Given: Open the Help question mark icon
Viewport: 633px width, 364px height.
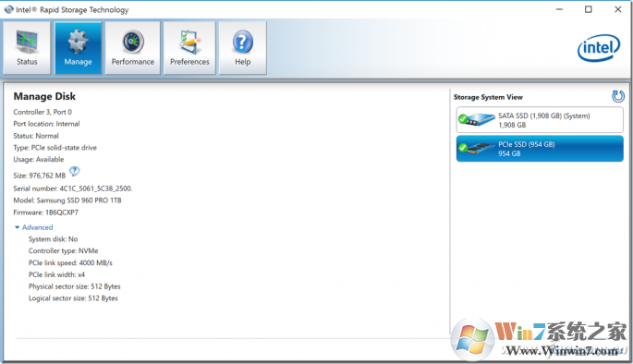Looking at the screenshot, I should pyautogui.click(x=243, y=42).
